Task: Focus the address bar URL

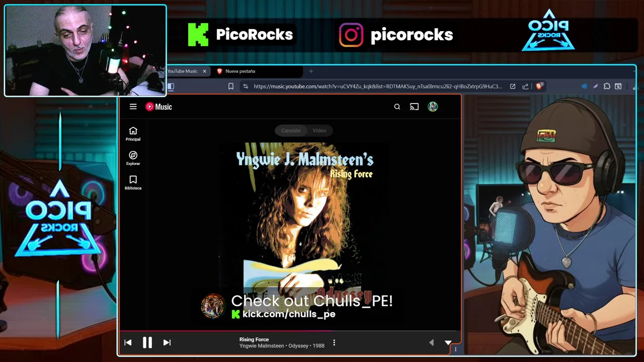Action: [x=378, y=86]
